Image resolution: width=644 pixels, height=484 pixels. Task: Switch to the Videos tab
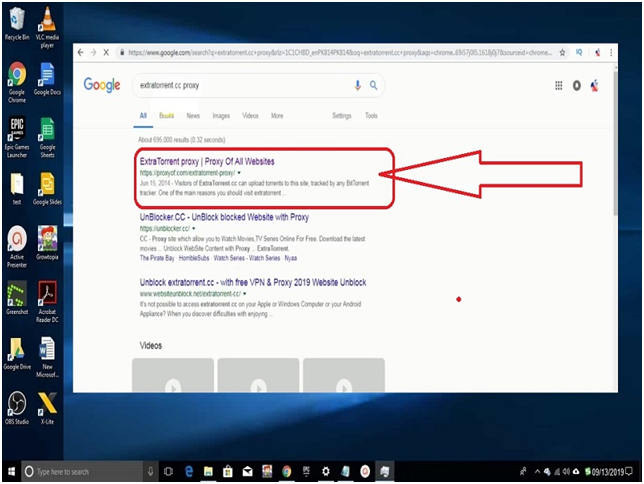[250, 116]
